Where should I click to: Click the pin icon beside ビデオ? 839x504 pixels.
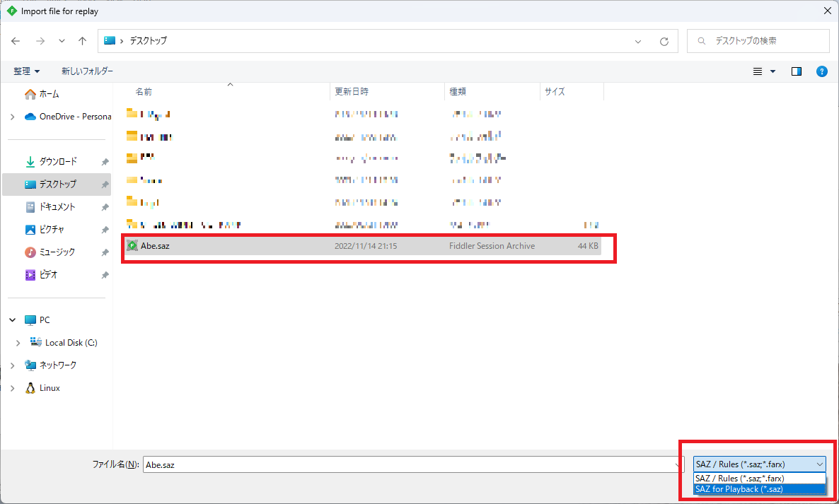tap(105, 275)
